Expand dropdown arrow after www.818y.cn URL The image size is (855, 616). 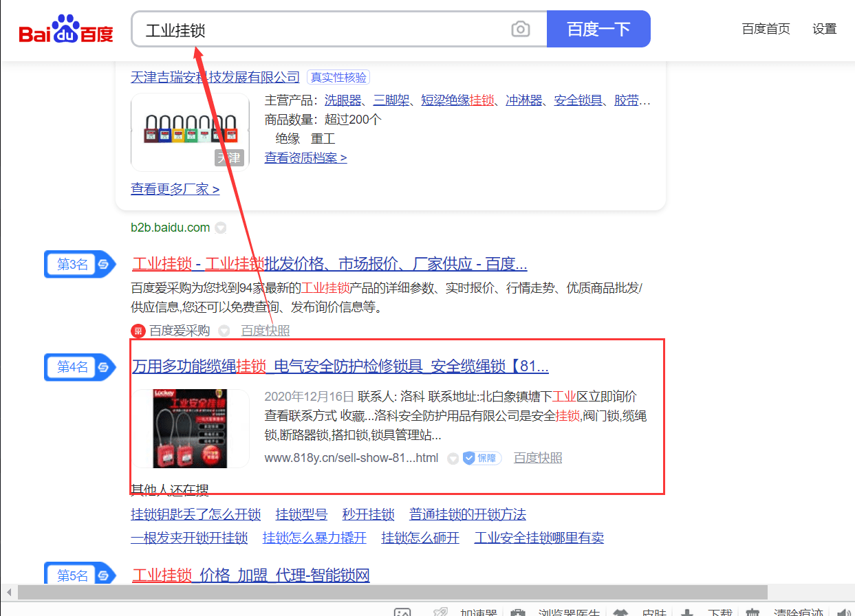point(453,459)
